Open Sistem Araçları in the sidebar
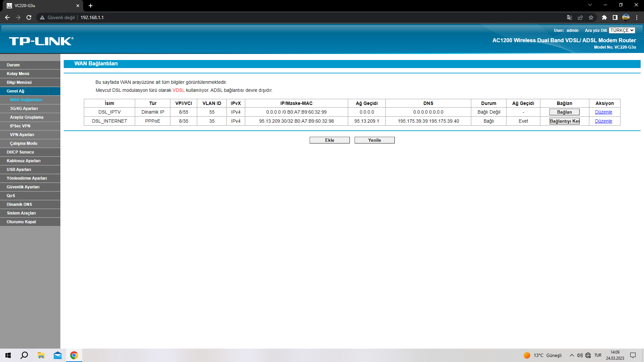The image size is (644, 362). (21, 213)
